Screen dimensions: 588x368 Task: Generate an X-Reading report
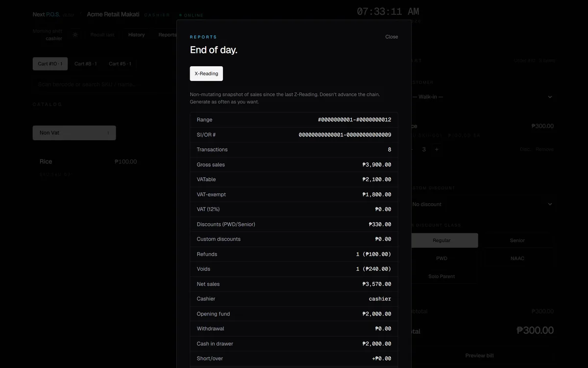tap(206, 74)
